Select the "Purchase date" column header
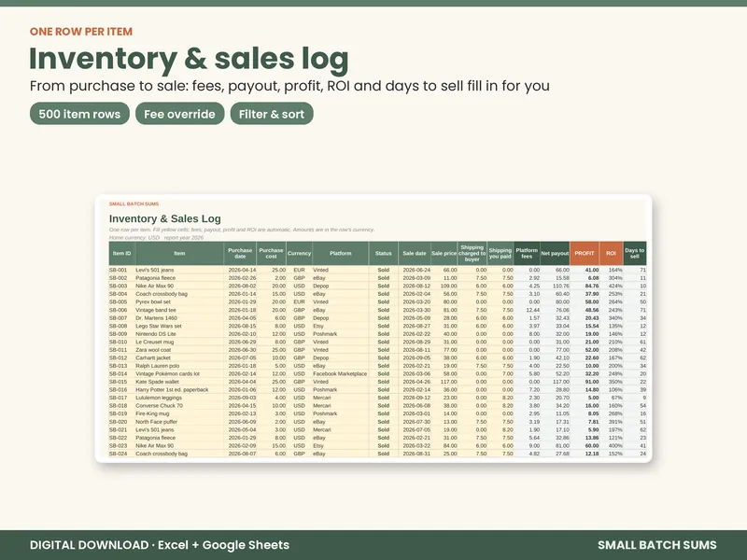Image resolution: width=747 pixels, height=560 pixels. 240,253
